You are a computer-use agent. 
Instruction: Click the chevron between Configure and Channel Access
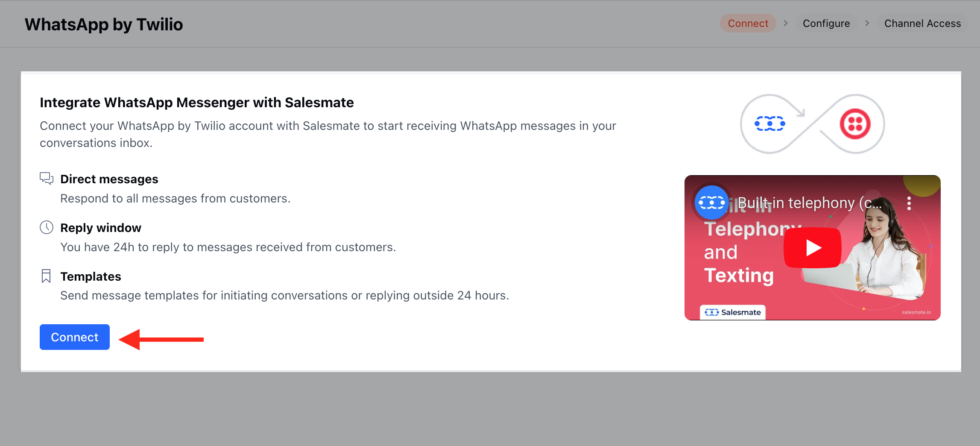pos(867,23)
